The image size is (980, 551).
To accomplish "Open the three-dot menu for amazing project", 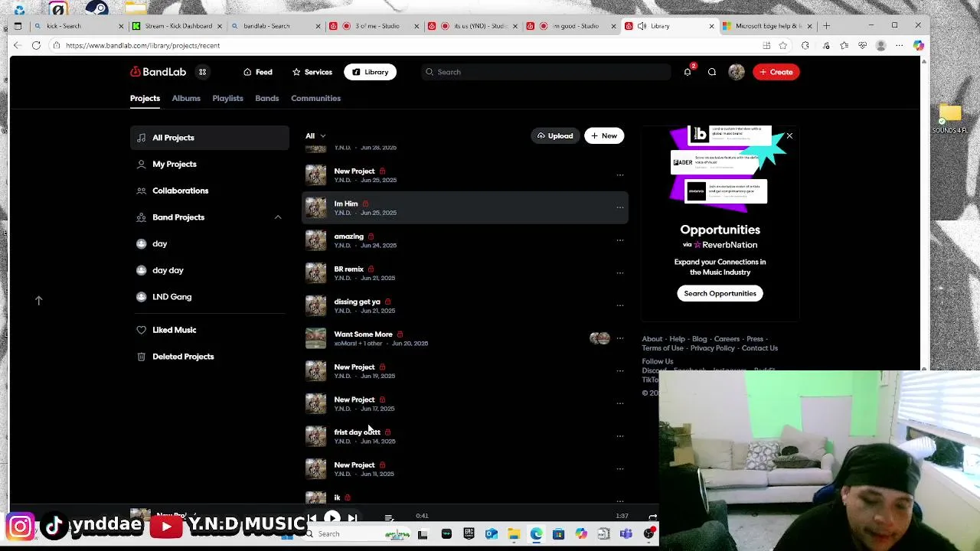I will coord(620,240).
